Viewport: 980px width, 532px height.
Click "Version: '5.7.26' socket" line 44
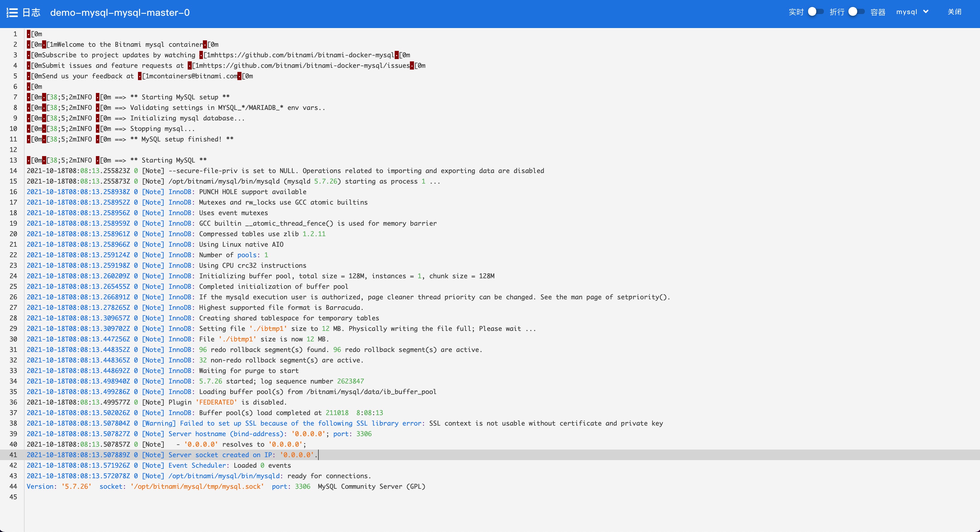(226, 486)
